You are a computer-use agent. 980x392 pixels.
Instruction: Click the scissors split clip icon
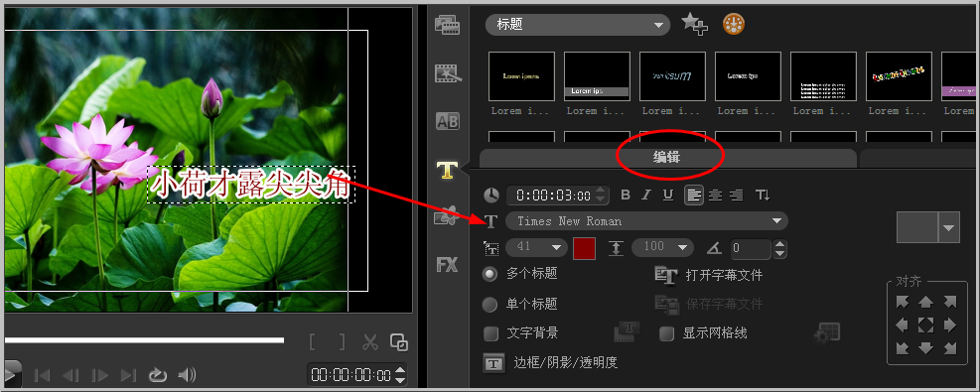370,342
